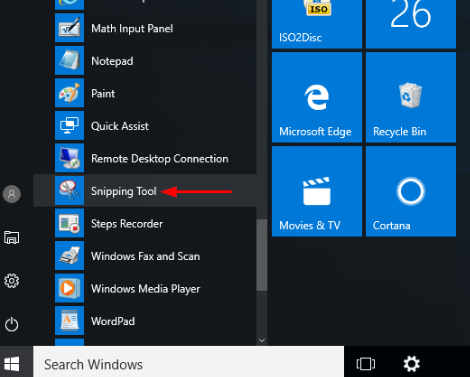Click the Quick Assist icon
Screen dimensions: 470x377
coord(69,126)
